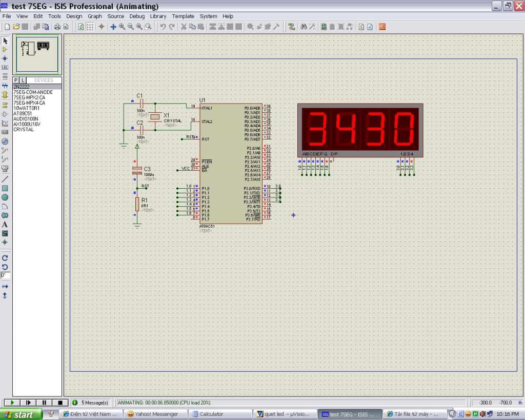Select the 2D Graphics Text tool
This screenshot has height=420, width=525.
point(5,225)
